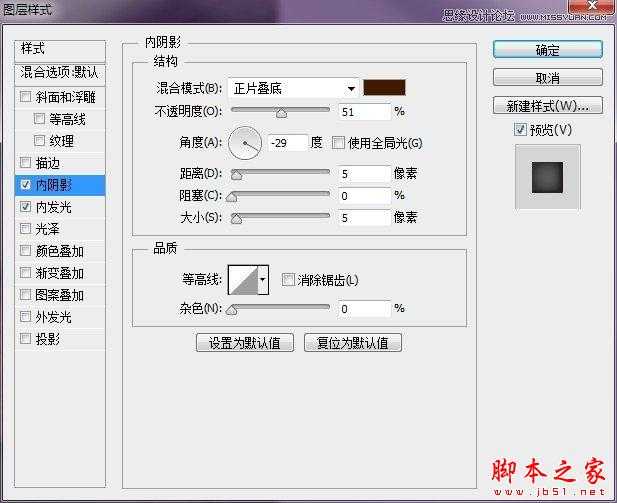Toggle 消除锯齿 checkbox
The width and height of the screenshot is (617, 503).
coord(288,280)
